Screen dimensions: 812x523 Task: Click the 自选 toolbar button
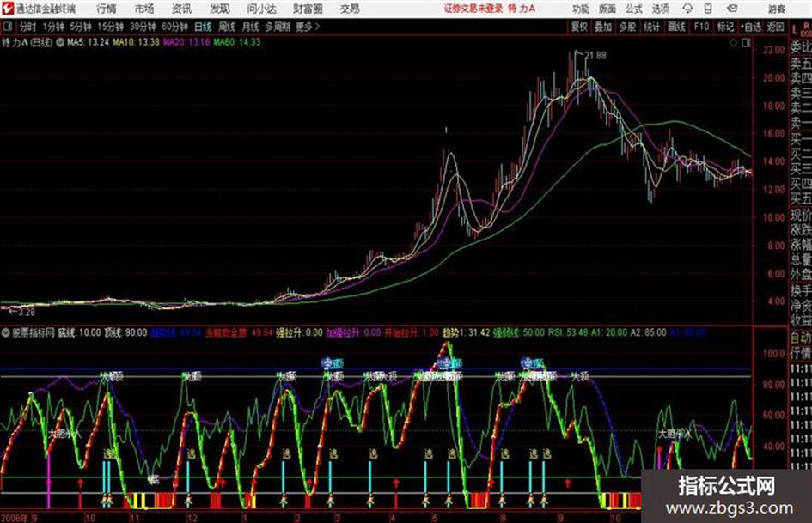[x=751, y=27]
